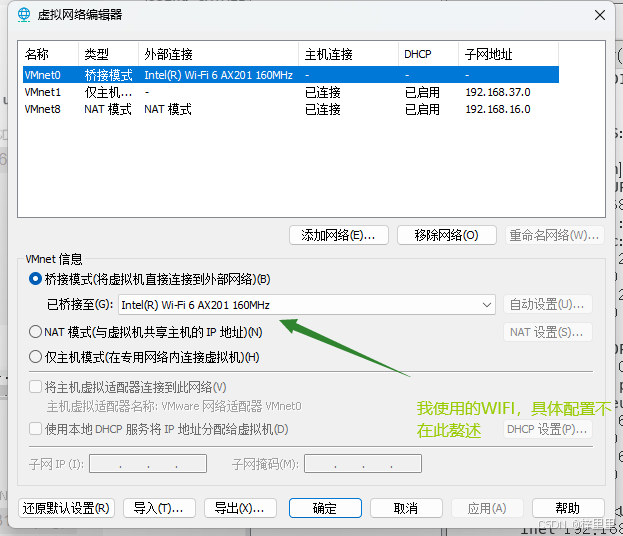Viewport: 623px width, 536px height.
Task: Close the 虚拟网络编辑器 dialog
Action: point(600,15)
